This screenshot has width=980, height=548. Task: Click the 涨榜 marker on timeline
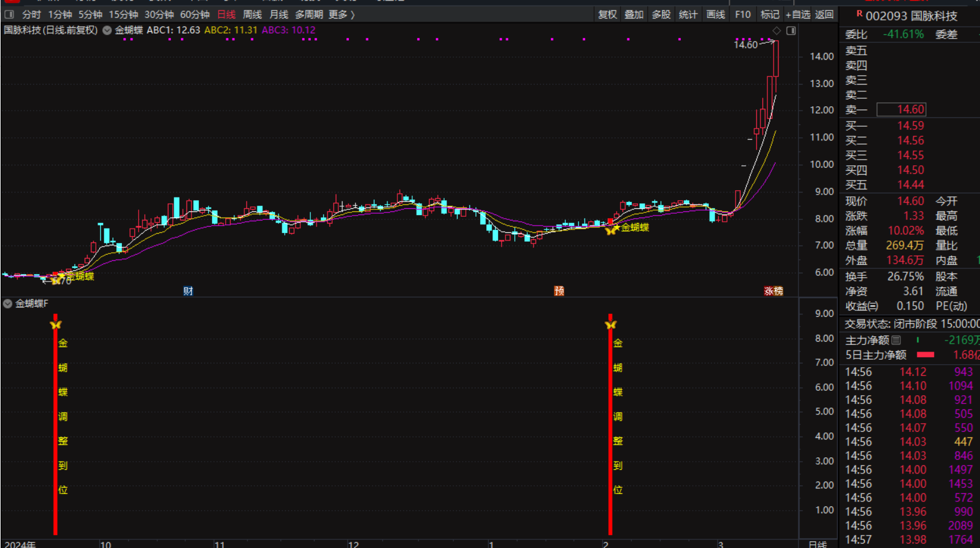(x=774, y=291)
